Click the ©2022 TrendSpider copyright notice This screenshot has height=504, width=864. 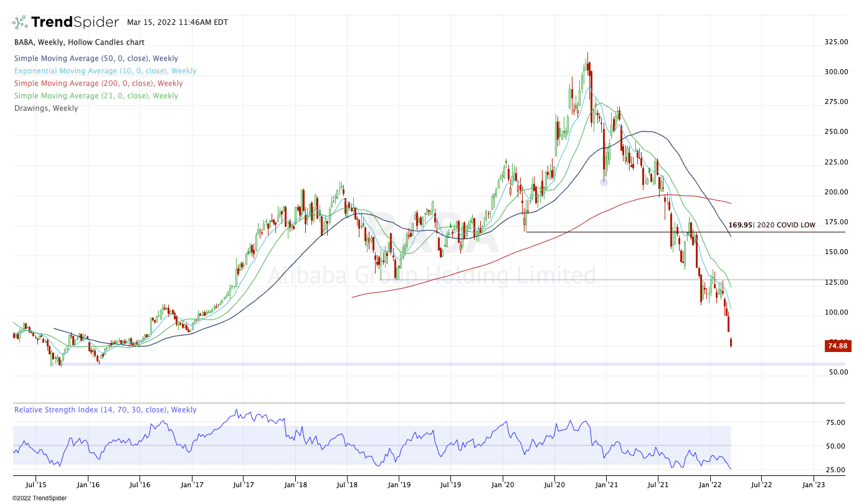[39, 498]
